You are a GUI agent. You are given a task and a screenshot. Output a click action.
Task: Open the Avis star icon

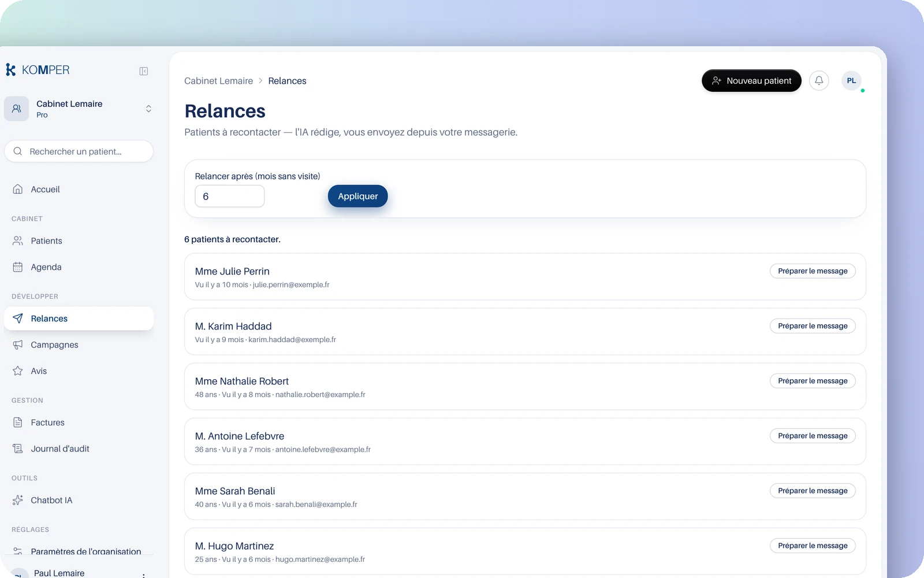[x=18, y=371]
